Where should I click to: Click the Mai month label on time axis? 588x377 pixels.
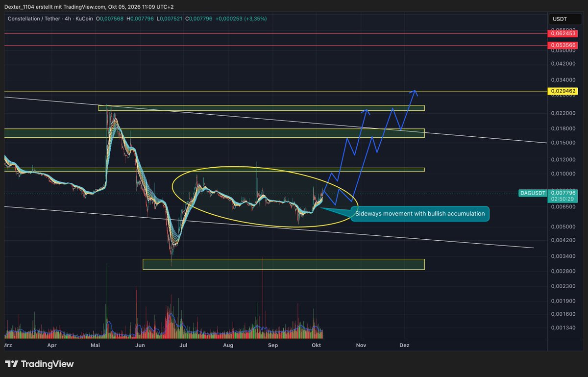click(x=96, y=345)
